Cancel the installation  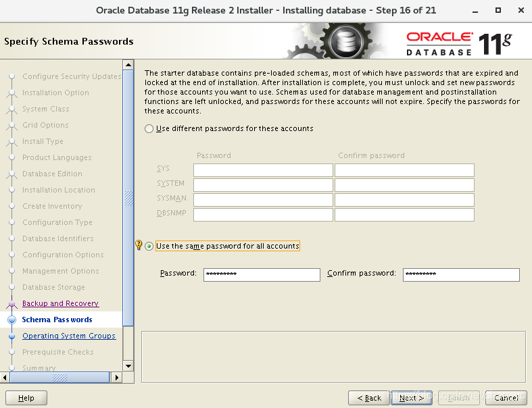click(506, 398)
